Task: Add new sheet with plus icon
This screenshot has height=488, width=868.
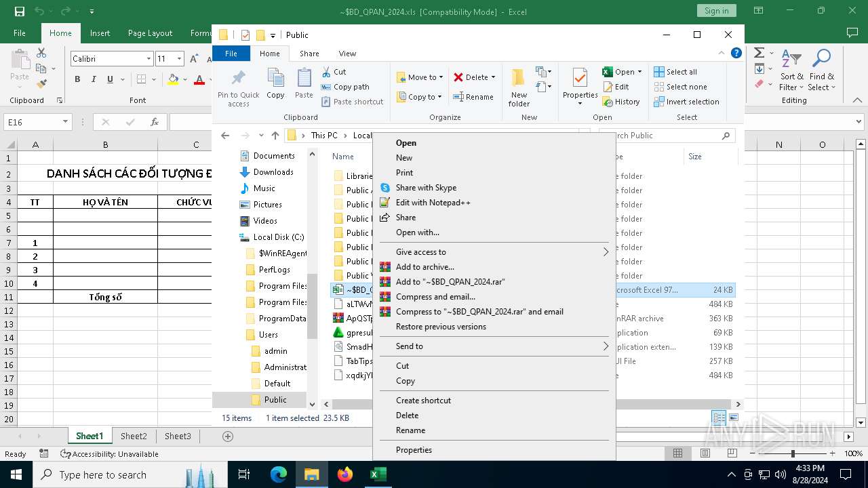Action: (228, 436)
